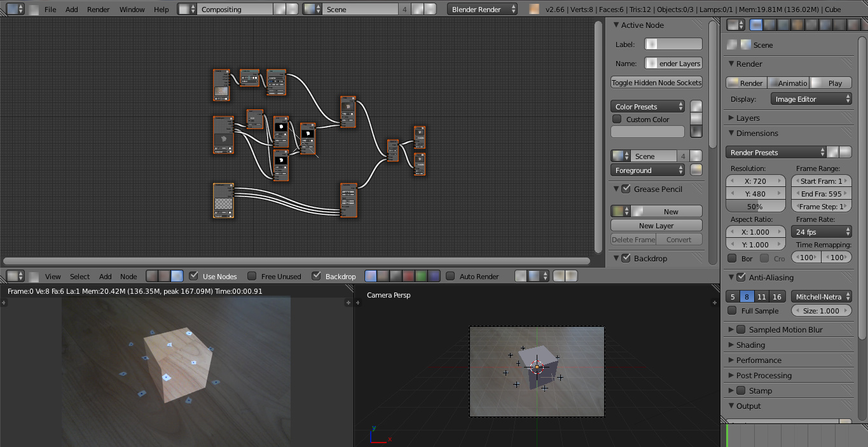Open the Help menu
This screenshot has height=447, width=868.
coord(162,10)
